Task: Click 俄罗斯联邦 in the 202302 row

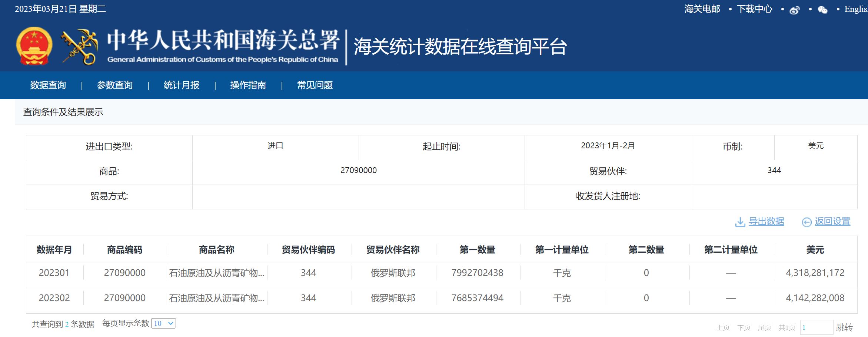Action: [x=393, y=298]
